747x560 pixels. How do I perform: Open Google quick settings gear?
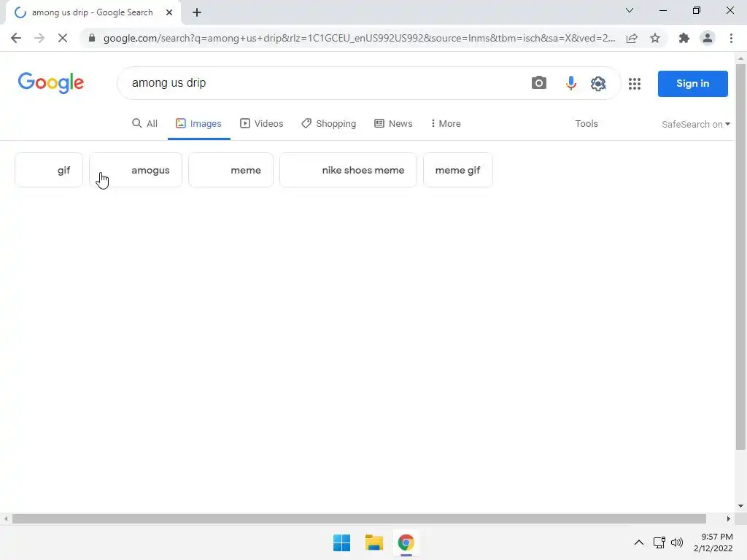coord(598,83)
